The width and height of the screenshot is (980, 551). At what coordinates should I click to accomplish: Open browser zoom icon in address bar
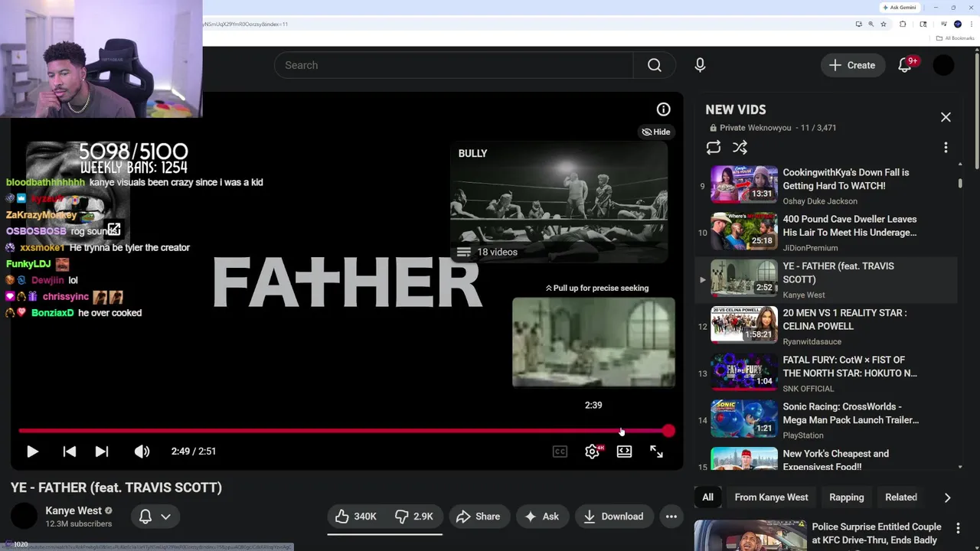(871, 24)
